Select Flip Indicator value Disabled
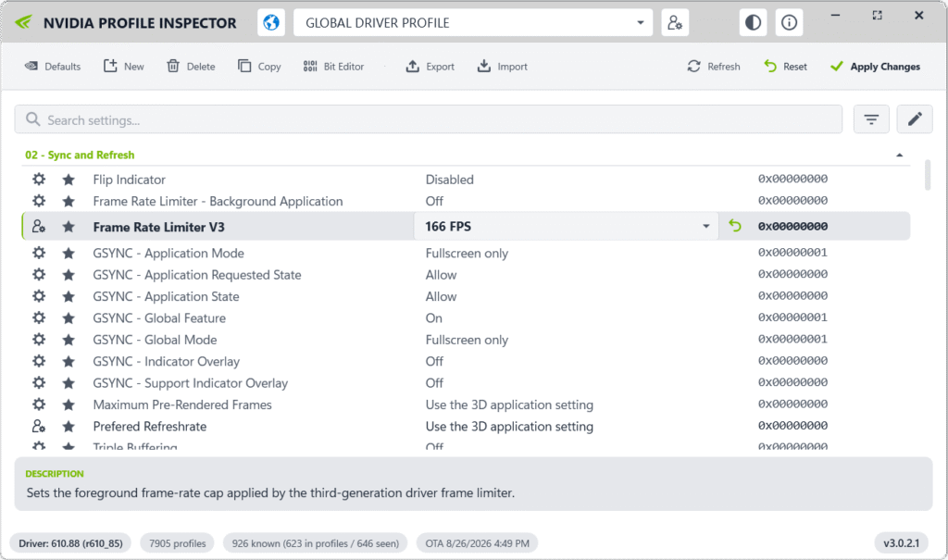Viewport: 948px width, 560px height. pos(449,180)
